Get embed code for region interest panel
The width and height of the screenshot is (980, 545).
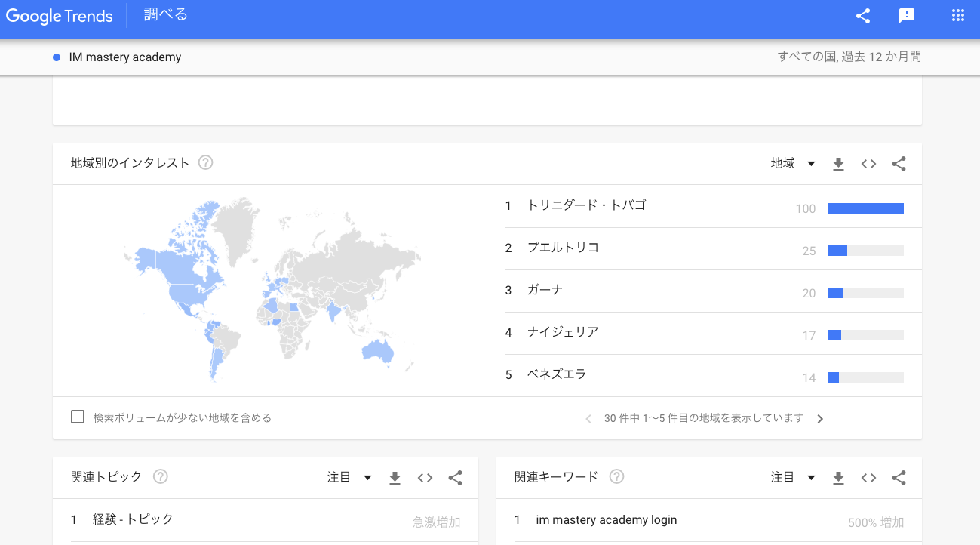[x=868, y=164]
